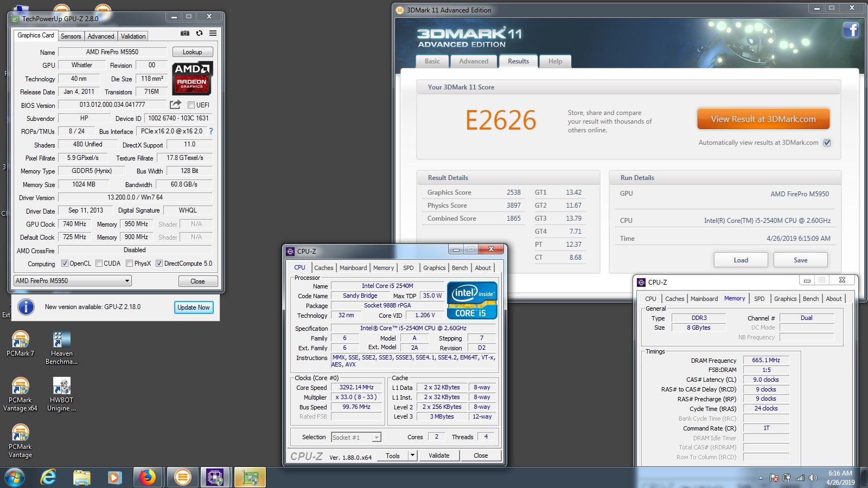The image size is (868, 488).
Task: Open the 3DMark Help tab
Action: [555, 61]
